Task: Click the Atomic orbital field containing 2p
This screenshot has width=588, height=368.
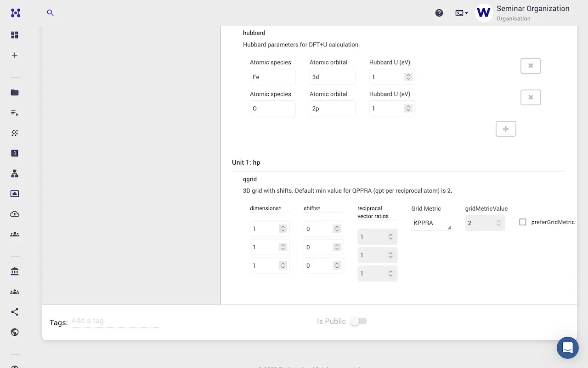Action: [x=332, y=109]
